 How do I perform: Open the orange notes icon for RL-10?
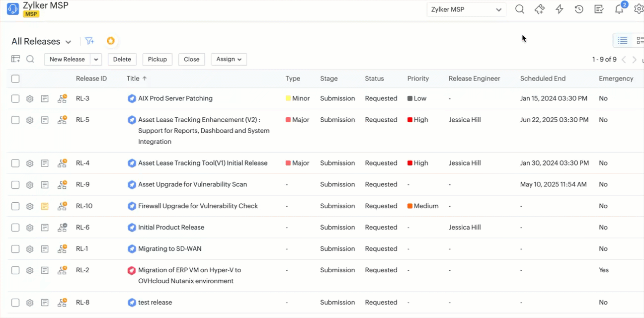[45, 206]
